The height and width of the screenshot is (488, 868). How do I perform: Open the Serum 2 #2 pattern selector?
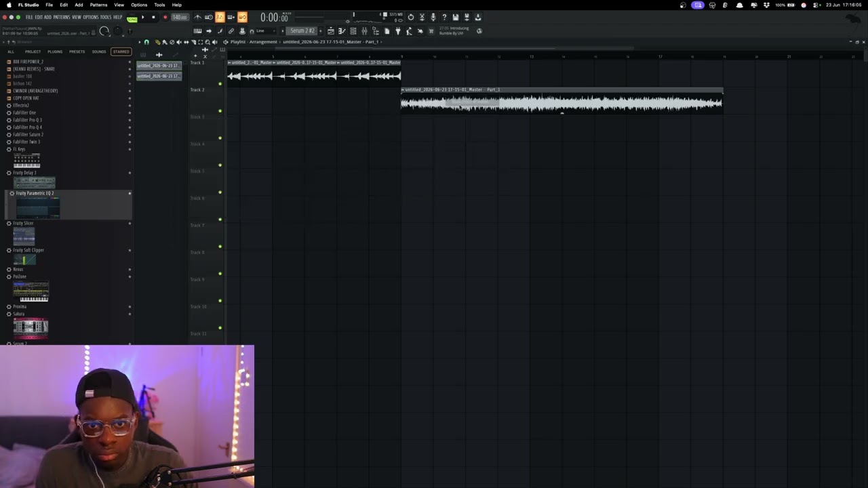(x=302, y=31)
